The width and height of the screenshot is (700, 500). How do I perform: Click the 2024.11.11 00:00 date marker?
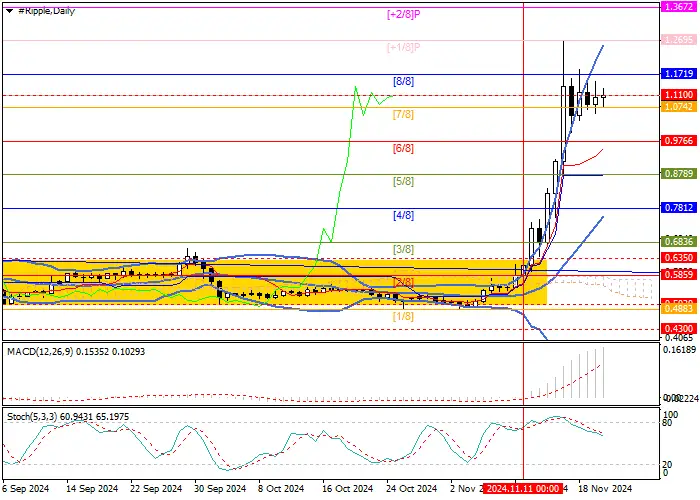(522, 489)
